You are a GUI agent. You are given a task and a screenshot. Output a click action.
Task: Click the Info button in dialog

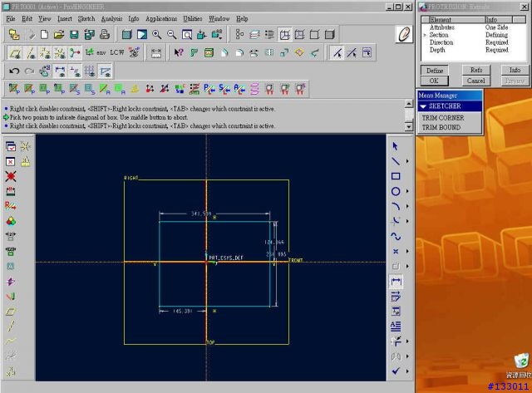pos(515,70)
